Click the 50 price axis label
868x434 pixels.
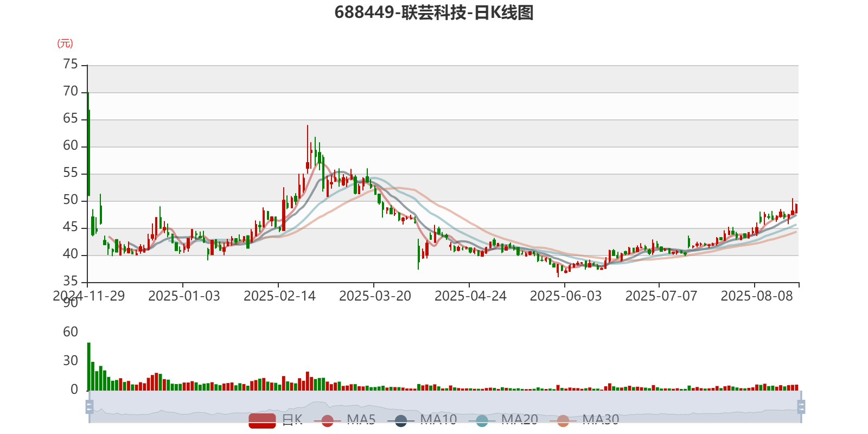click(71, 200)
